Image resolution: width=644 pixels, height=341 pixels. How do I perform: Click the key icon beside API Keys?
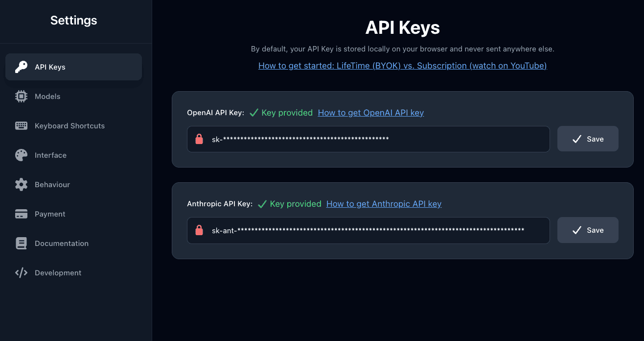(21, 67)
